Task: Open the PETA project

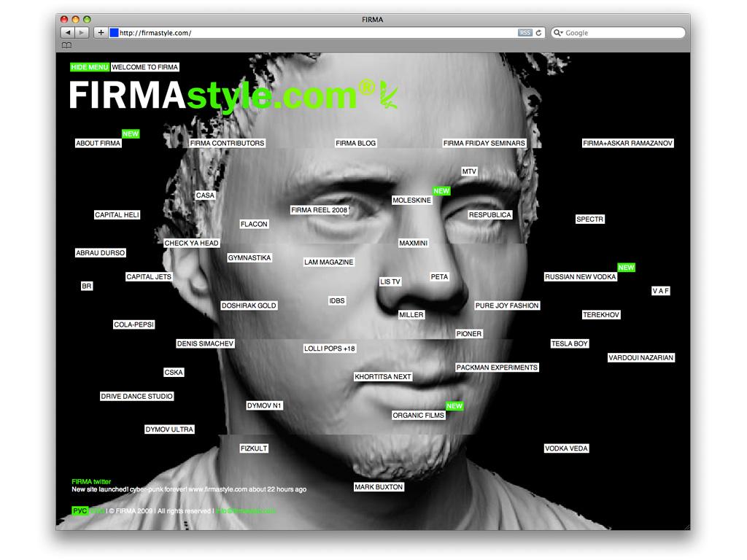Action: (439, 276)
